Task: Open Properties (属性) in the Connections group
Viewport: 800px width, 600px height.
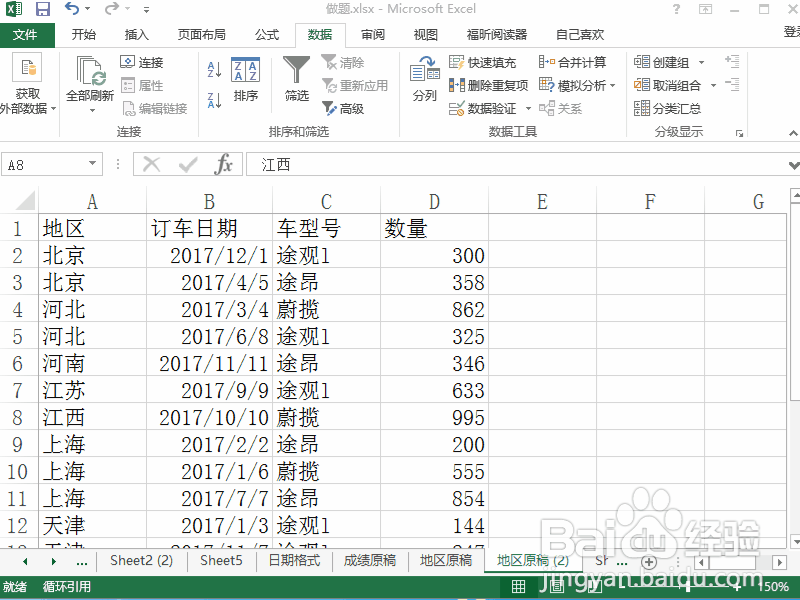Action: point(142,85)
